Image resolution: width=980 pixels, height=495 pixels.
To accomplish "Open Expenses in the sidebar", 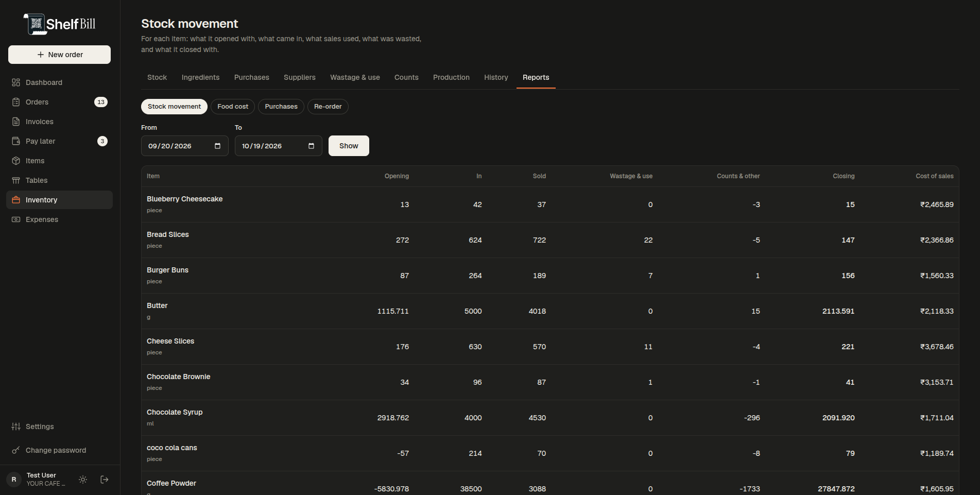I will [59, 219].
